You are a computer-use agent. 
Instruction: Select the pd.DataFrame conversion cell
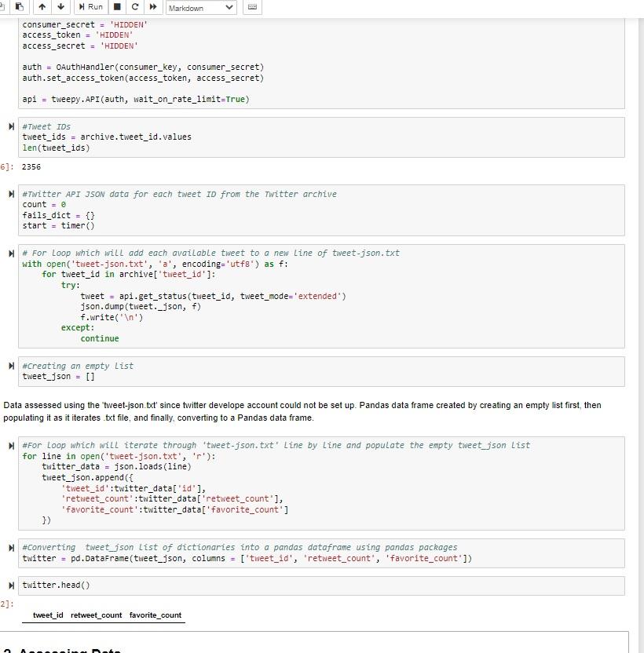[236, 558]
